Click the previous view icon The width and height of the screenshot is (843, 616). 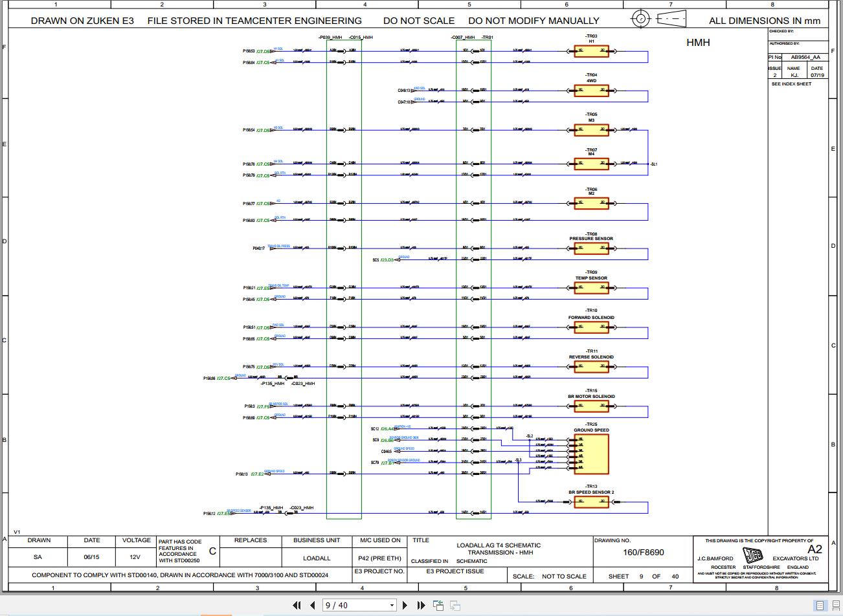438,605
